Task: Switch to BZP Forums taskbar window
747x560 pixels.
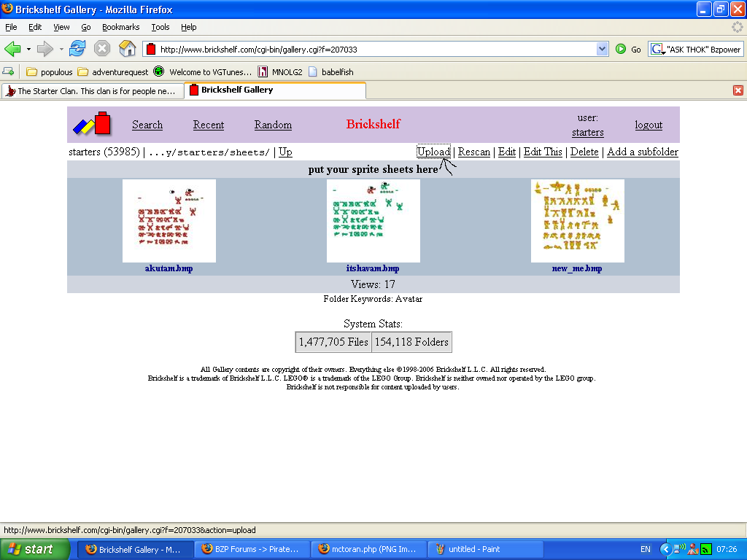Action: coord(252,549)
